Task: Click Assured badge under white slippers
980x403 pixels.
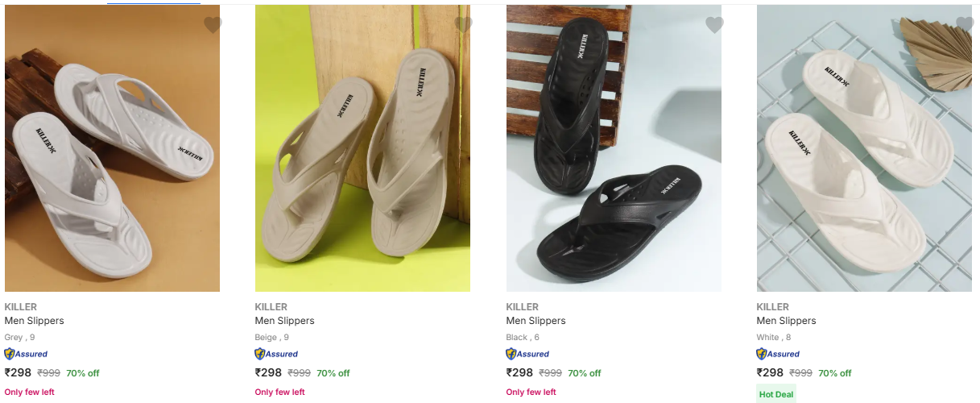Action: pos(778,354)
